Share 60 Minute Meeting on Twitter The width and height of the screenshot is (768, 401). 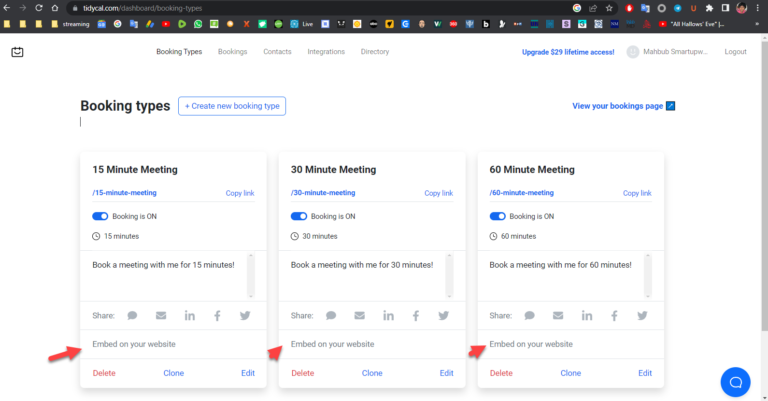[x=642, y=316]
